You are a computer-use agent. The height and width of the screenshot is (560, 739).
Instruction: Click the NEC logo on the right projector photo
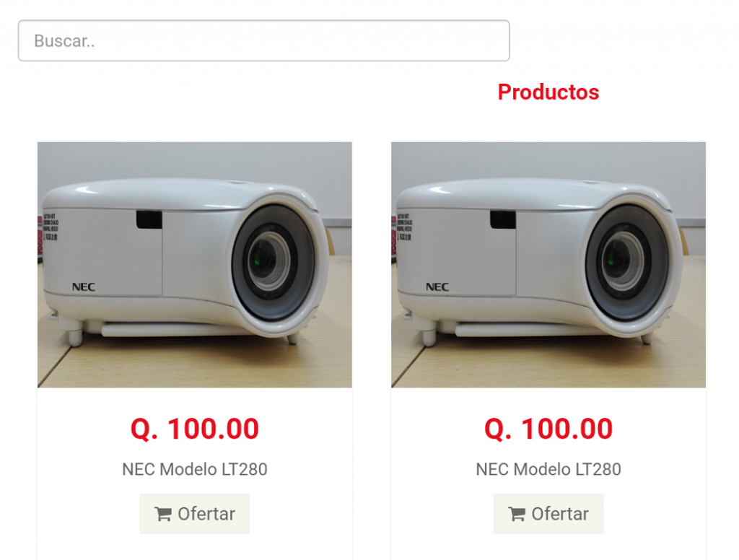point(437,286)
